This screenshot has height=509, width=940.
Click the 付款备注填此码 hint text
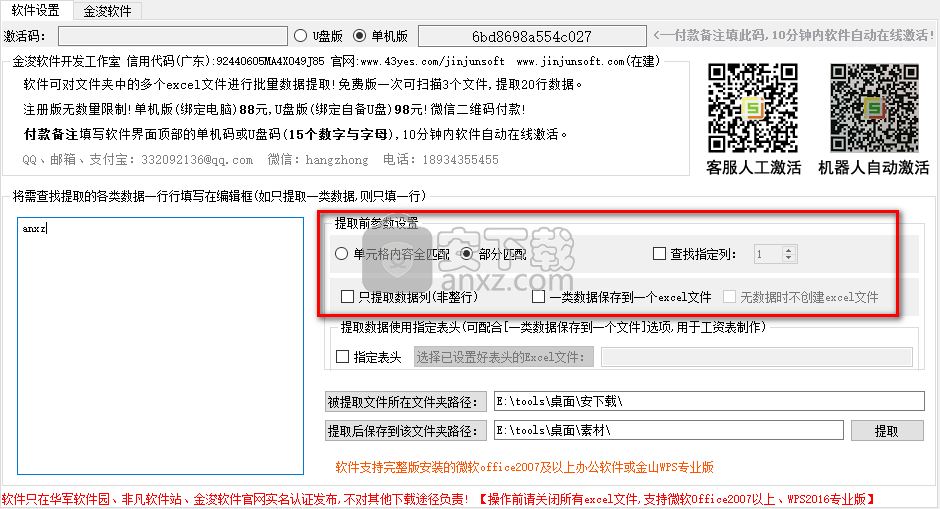coord(794,35)
